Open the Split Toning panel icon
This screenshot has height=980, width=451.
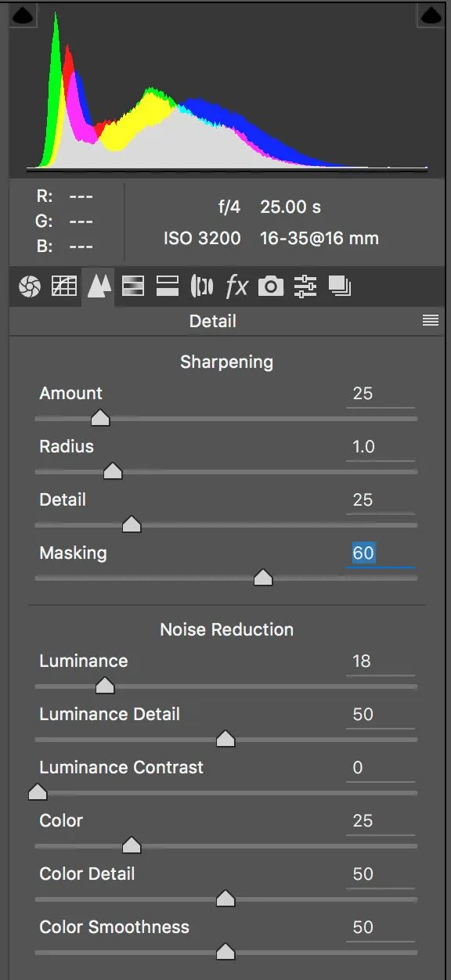(x=168, y=286)
